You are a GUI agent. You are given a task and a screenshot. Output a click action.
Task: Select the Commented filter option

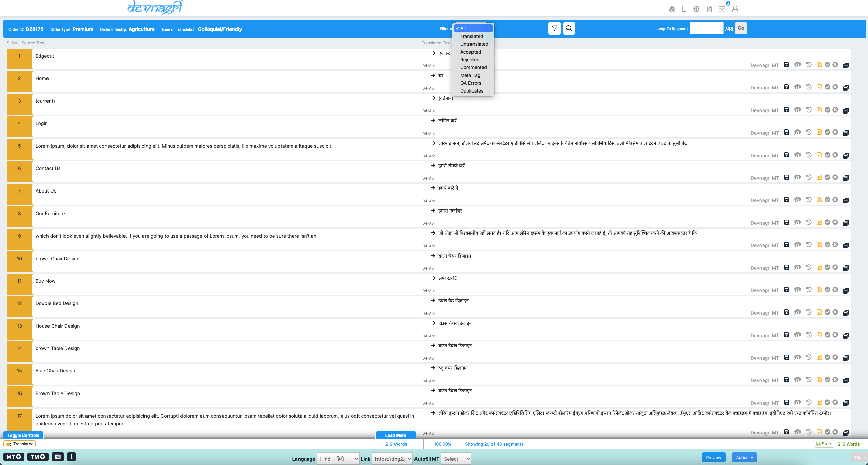coord(474,67)
